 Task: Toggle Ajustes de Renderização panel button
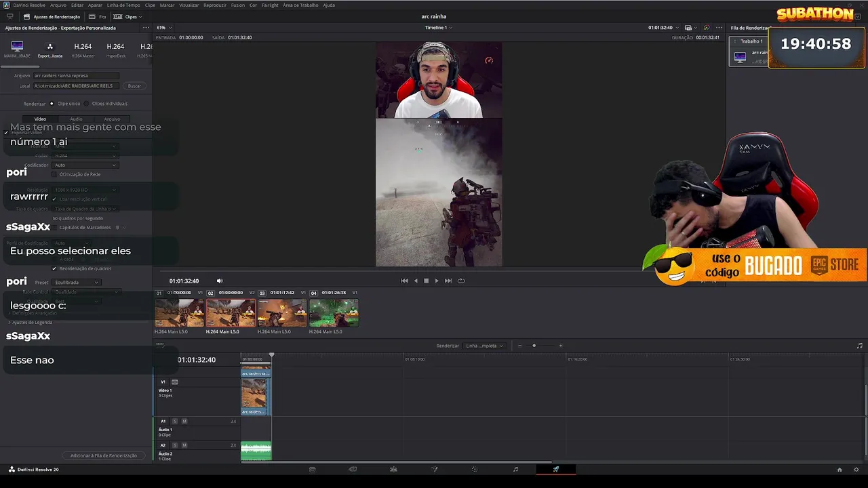52,16
